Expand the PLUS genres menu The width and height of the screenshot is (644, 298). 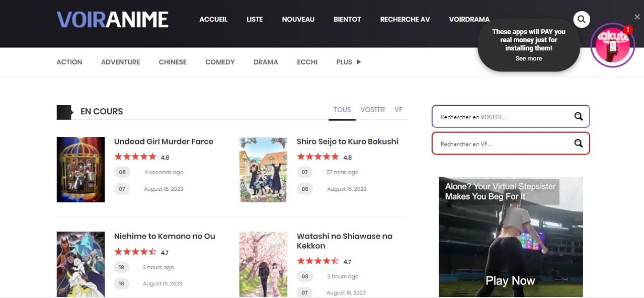[348, 62]
